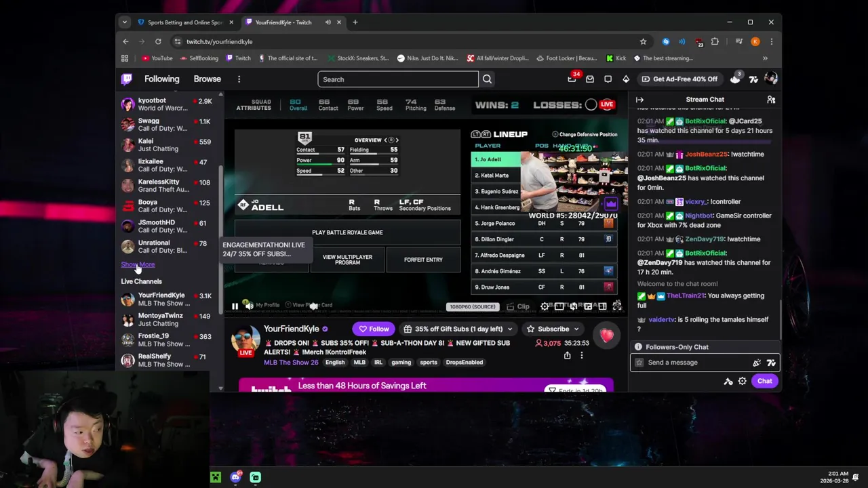Click the red heart button beside Subscribe
The width and height of the screenshot is (868, 488).
point(606,335)
